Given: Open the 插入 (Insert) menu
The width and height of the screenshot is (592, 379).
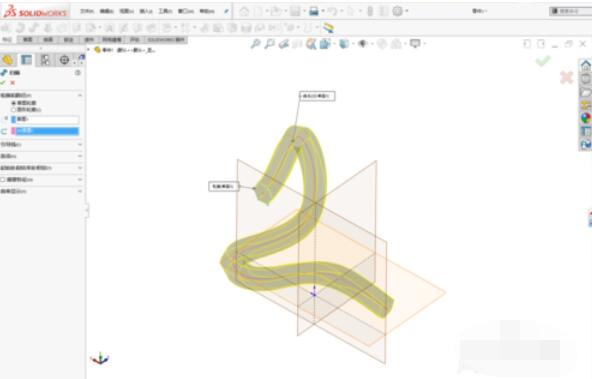Looking at the screenshot, I should click(146, 11).
